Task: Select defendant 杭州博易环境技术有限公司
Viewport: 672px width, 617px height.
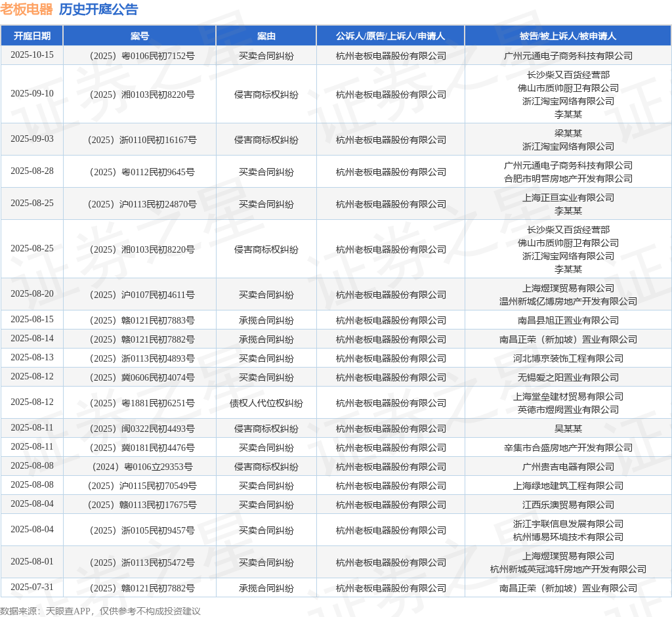Action: pyautogui.click(x=568, y=537)
